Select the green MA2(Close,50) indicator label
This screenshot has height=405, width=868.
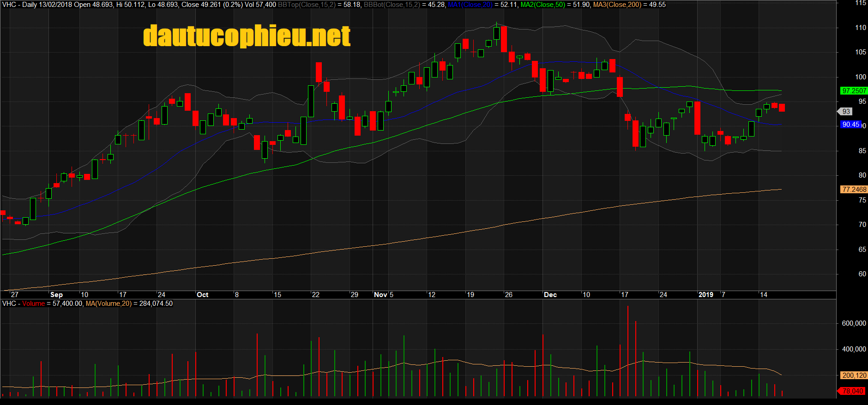coord(543,5)
